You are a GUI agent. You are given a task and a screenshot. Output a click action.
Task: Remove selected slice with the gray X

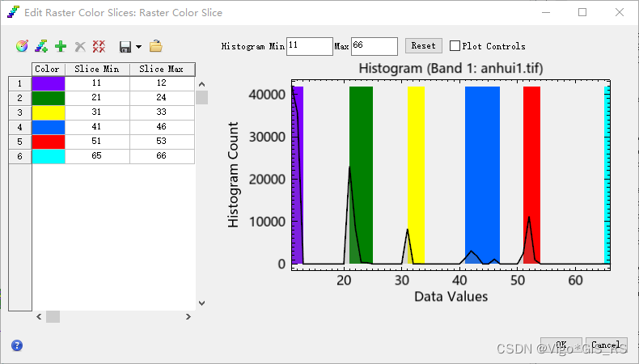click(x=80, y=47)
